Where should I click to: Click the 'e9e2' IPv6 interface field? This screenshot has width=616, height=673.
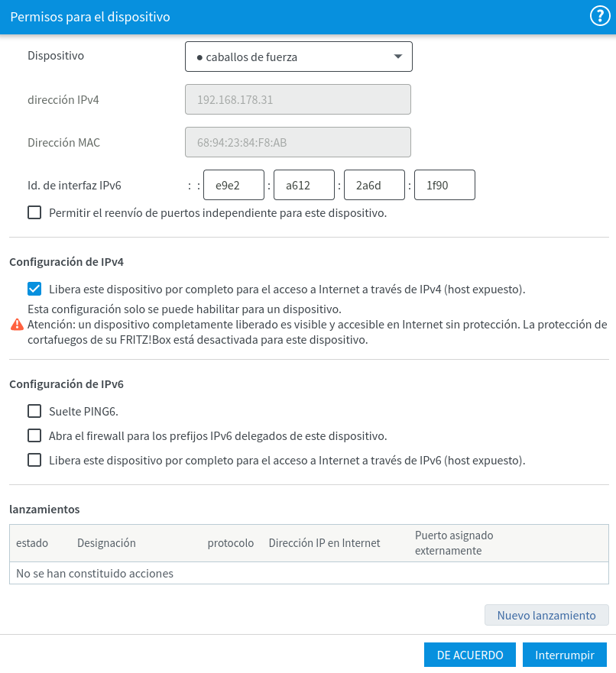pos(234,185)
